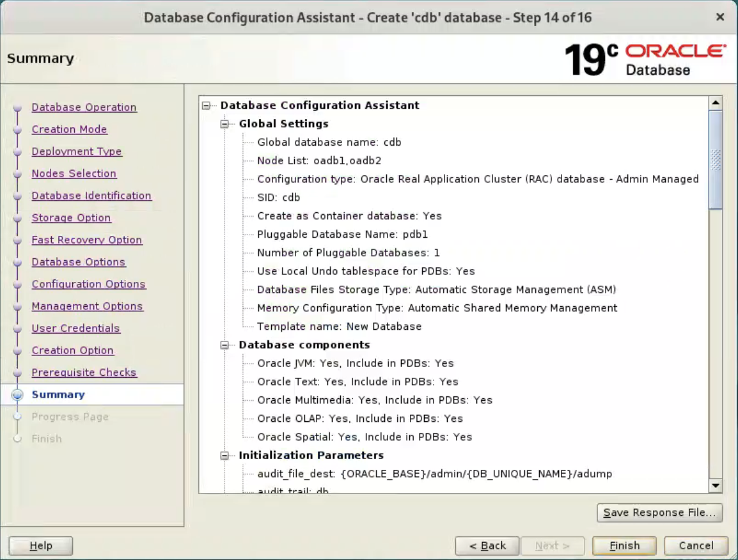Collapse the Global Settings tree section
This screenshot has height=560, width=738.
pos(224,124)
